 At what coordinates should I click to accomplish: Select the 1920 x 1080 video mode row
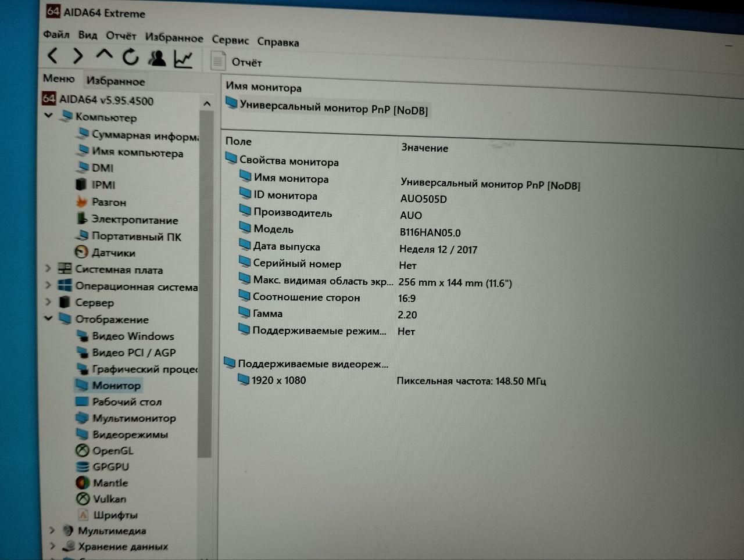(x=392, y=380)
